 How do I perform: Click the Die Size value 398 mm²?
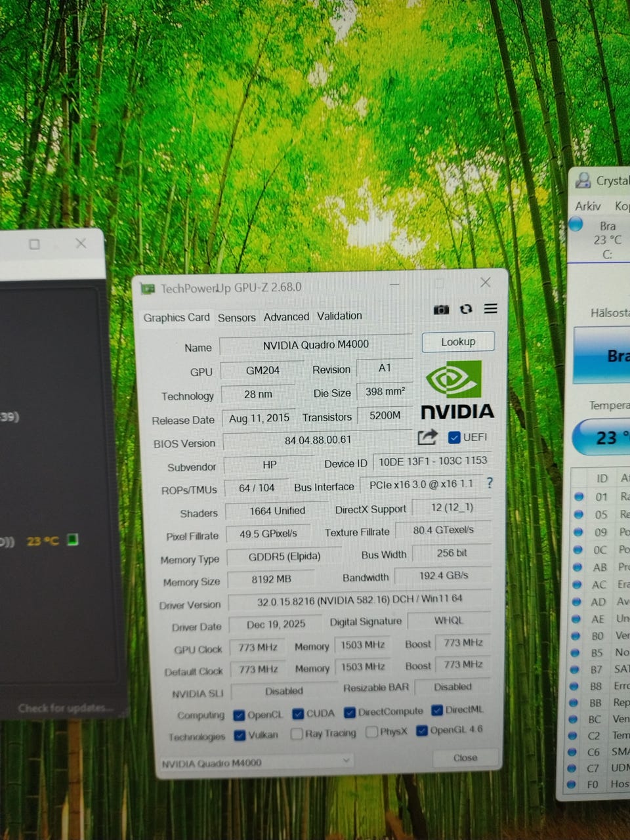pos(385,392)
